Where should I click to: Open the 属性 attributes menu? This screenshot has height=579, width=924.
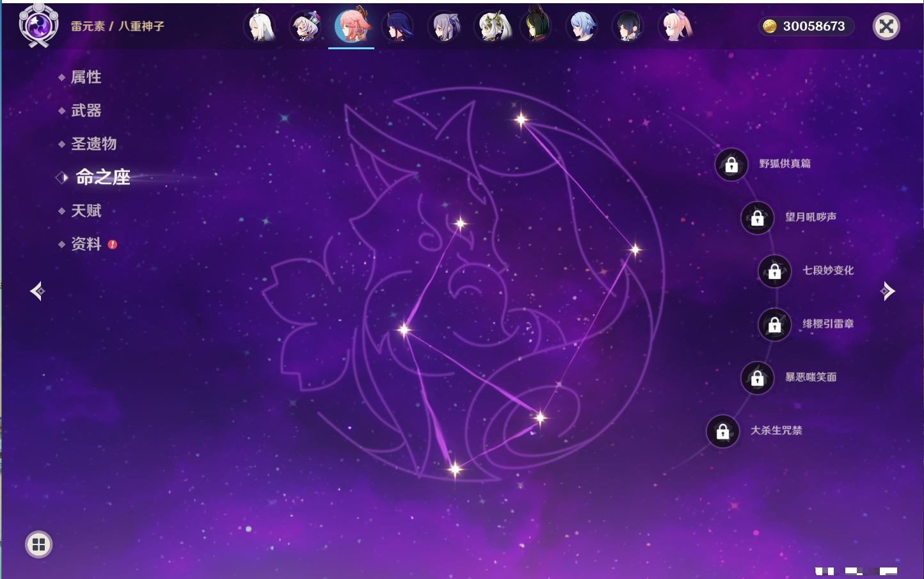click(x=86, y=77)
